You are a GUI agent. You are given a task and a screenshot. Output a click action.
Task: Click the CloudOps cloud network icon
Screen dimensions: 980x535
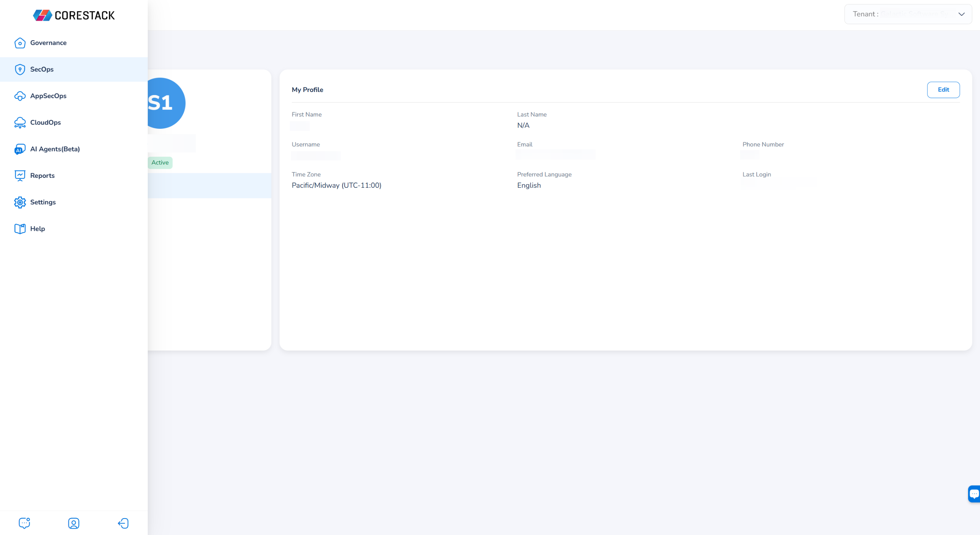click(20, 123)
